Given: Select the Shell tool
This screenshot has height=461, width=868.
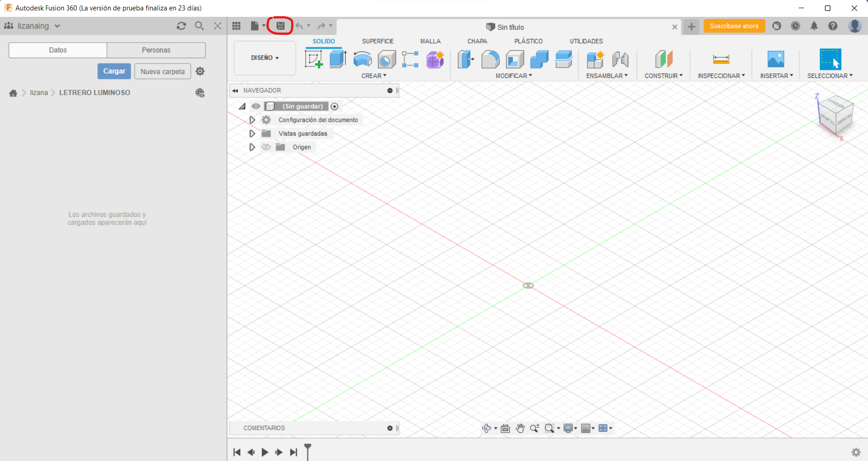Looking at the screenshot, I should (515, 59).
